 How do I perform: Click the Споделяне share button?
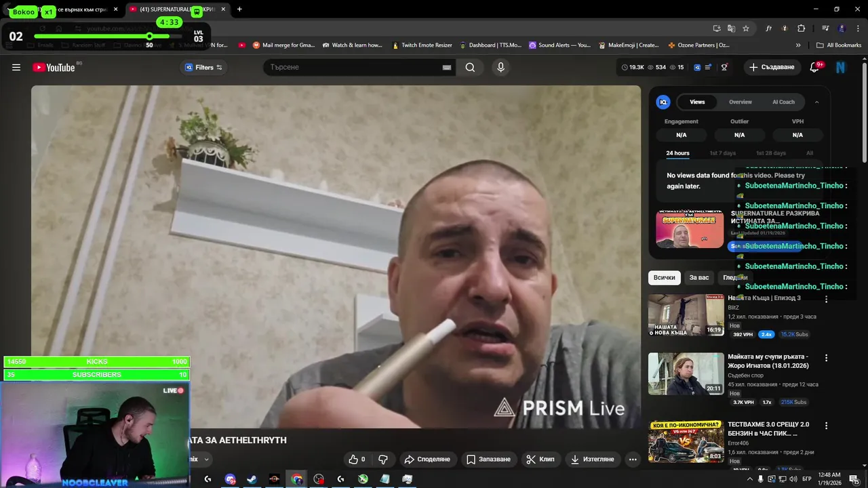(427, 459)
